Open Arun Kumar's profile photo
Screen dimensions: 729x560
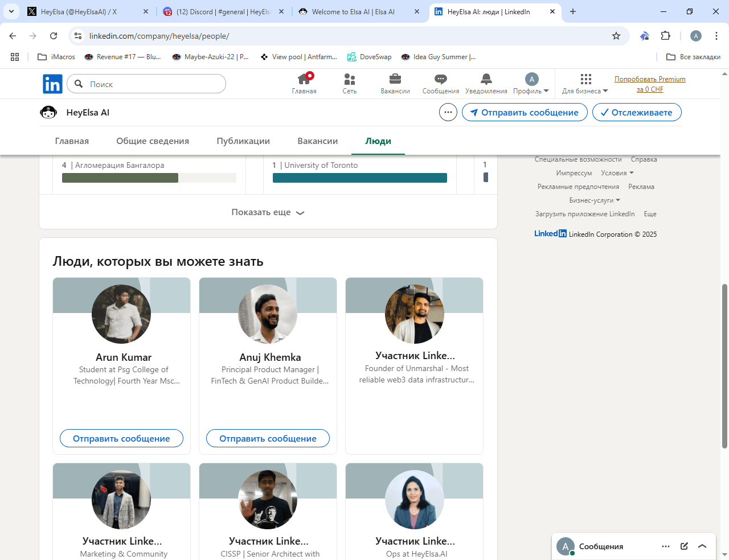point(121,314)
